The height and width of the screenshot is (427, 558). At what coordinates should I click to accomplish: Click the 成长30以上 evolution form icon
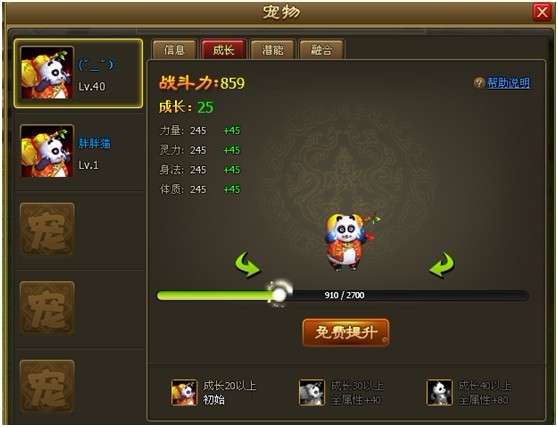(x=312, y=392)
